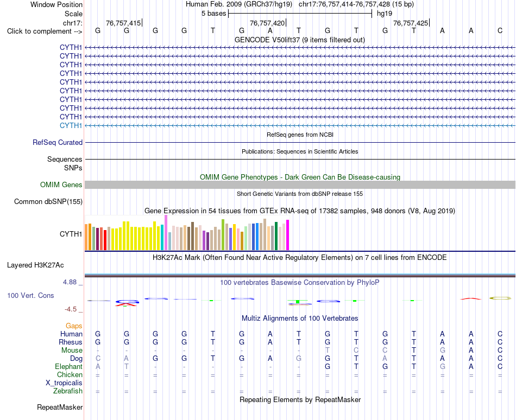Click the 'Chicken' alignment row label
The height and width of the screenshot is (420, 516).
click(x=70, y=374)
